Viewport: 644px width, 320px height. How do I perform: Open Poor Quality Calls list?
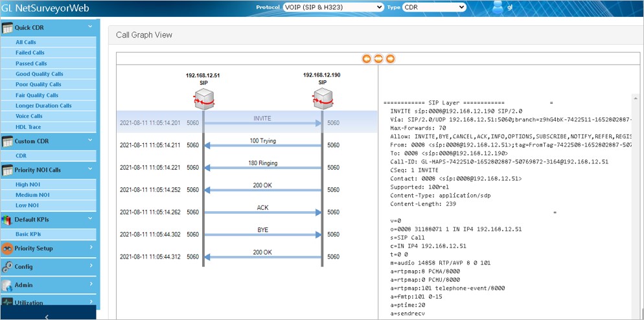click(x=49, y=84)
